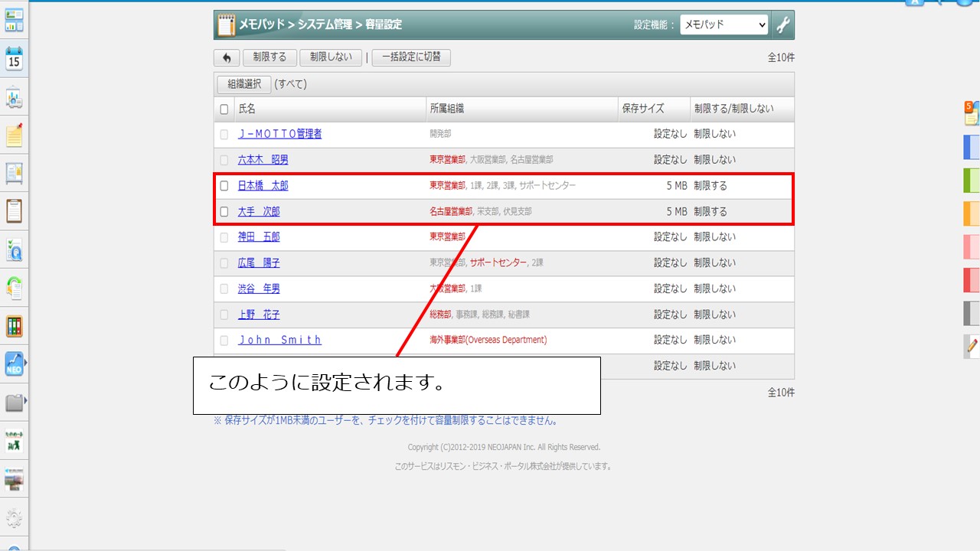Viewport: 980px width, 551px height.
Task: Click the wrench settings icon in header
Action: [782, 25]
